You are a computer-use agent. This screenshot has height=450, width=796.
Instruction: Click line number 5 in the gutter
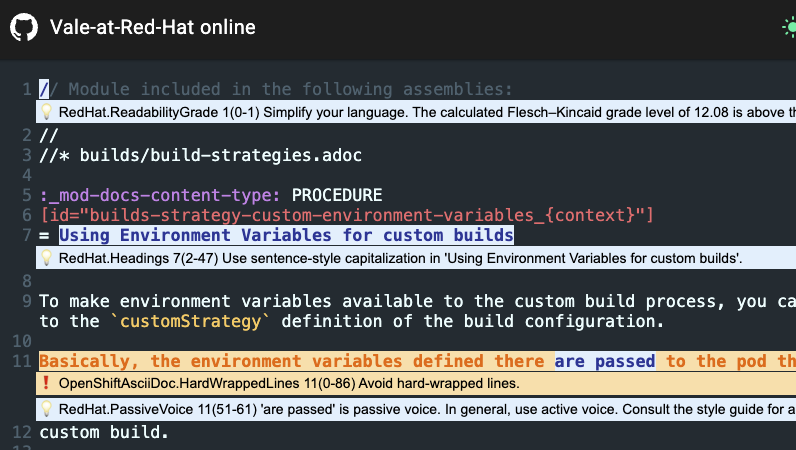[27, 195]
